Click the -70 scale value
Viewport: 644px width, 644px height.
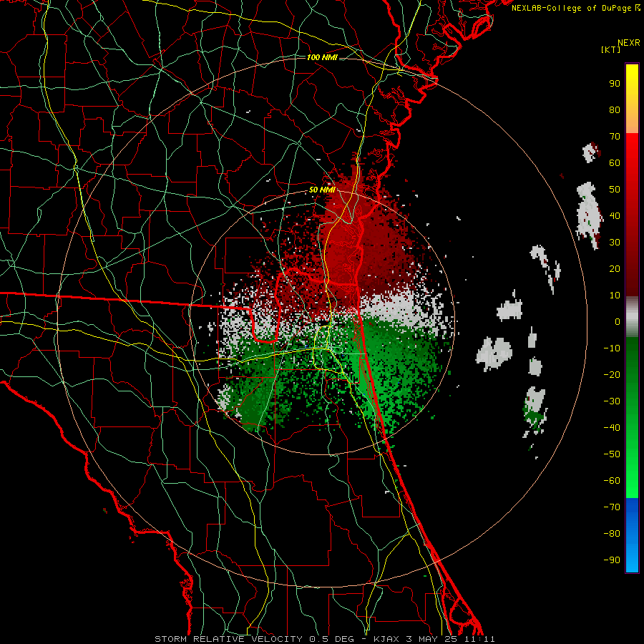[612, 507]
